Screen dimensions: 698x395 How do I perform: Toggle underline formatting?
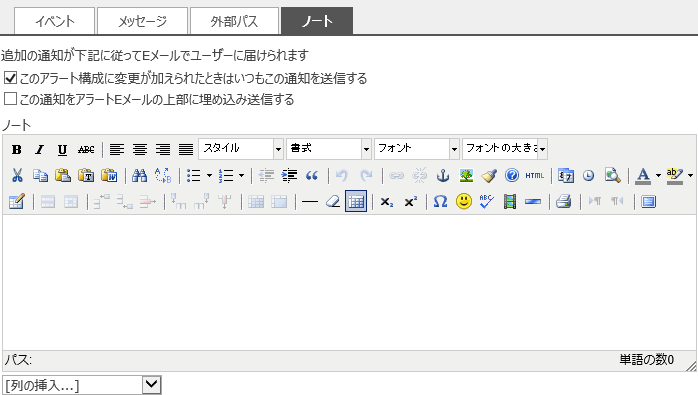click(62, 150)
